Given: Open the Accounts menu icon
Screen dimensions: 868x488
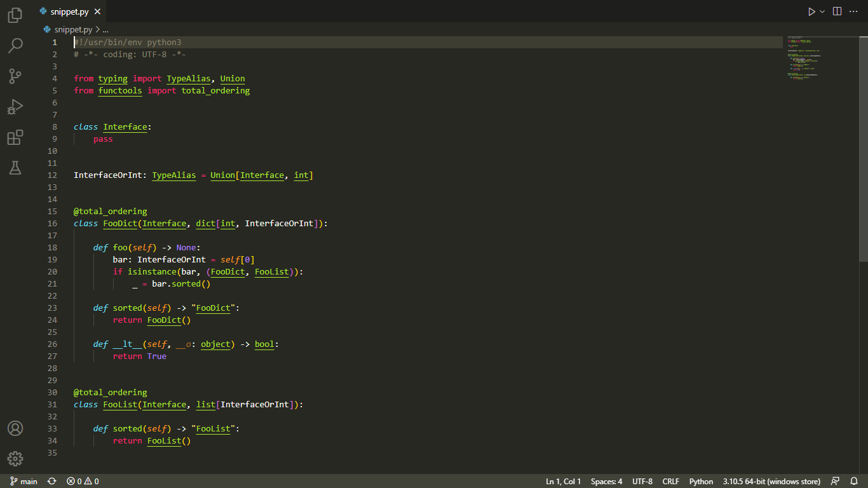Looking at the screenshot, I should coord(15,428).
